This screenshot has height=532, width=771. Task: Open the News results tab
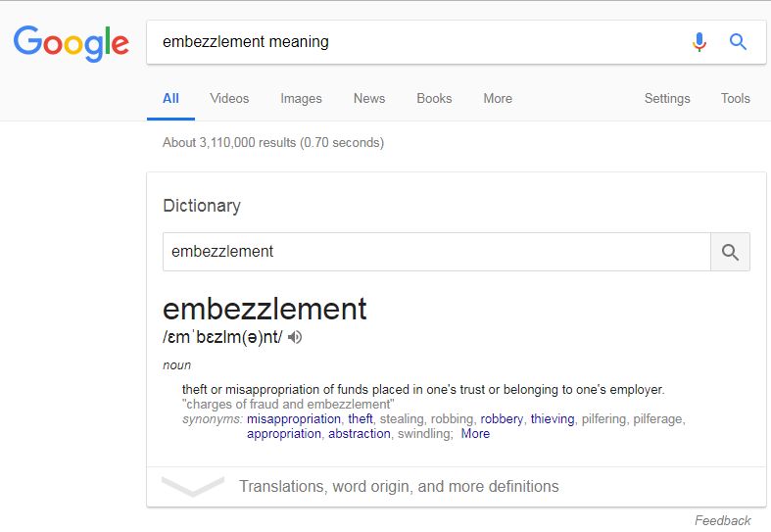pos(369,98)
